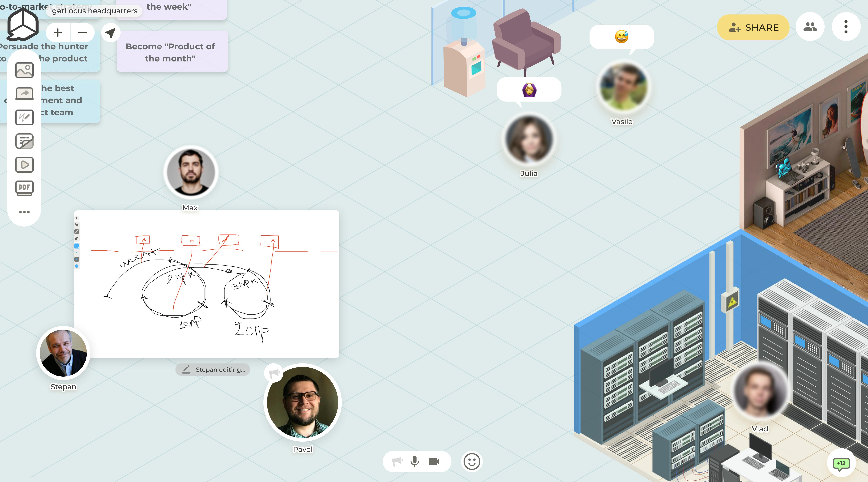Zoom in with the plus button
The image size is (868, 482).
point(58,33)
